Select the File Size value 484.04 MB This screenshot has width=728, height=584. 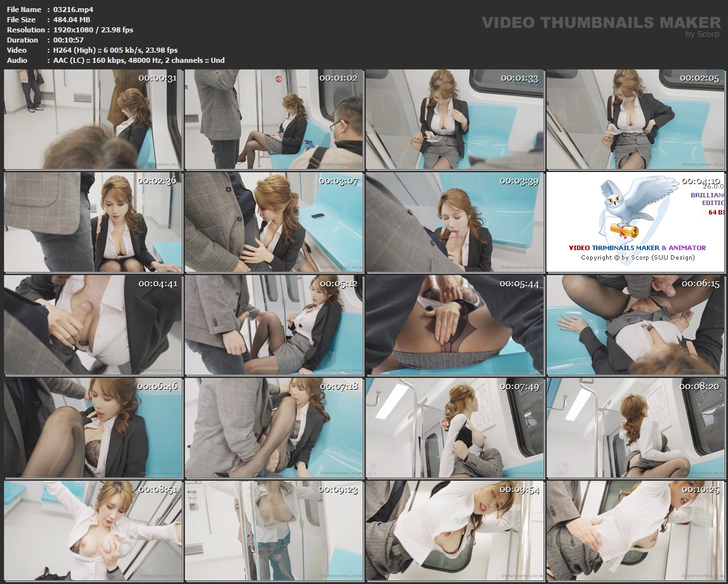click(72, 20)
